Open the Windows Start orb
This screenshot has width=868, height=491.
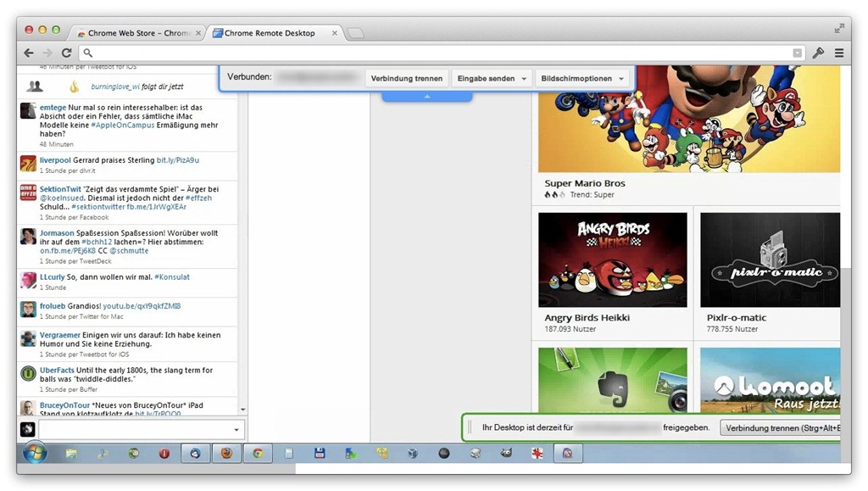36,453
